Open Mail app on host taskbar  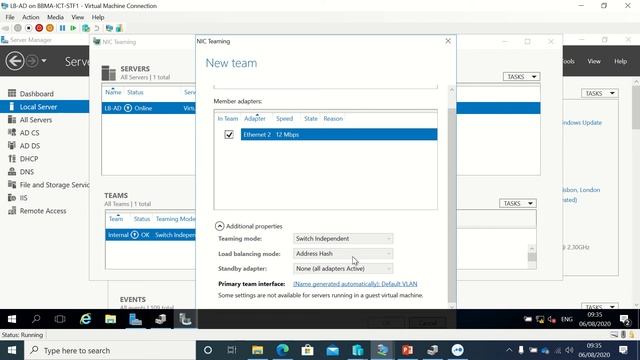coord(333,350)
